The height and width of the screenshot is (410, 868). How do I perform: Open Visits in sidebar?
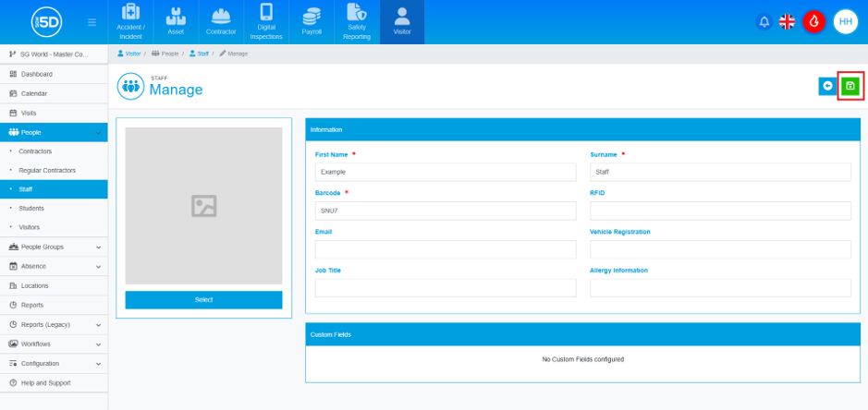pyautogui.click(x=54, y=113)
